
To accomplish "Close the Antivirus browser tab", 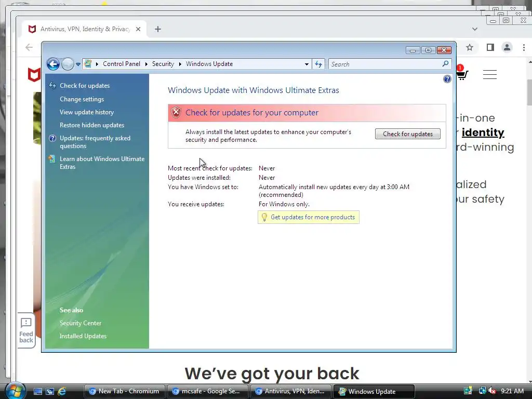I will click(138, 29).
